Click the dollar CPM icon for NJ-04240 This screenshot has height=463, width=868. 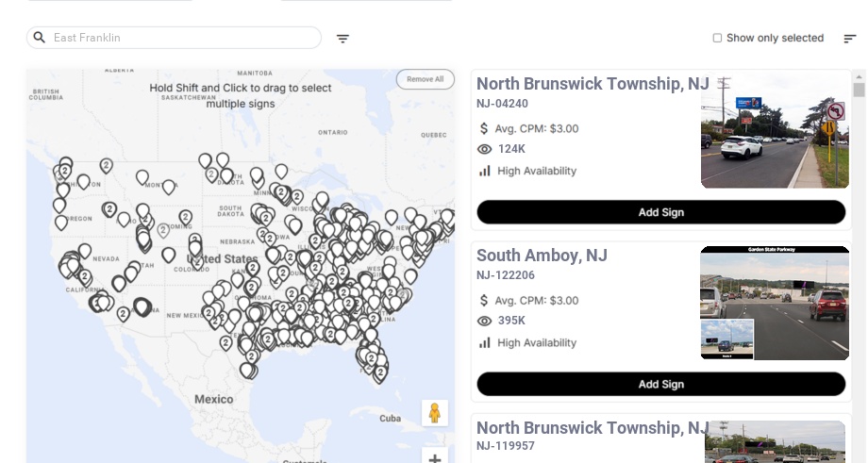click(485, 128)
